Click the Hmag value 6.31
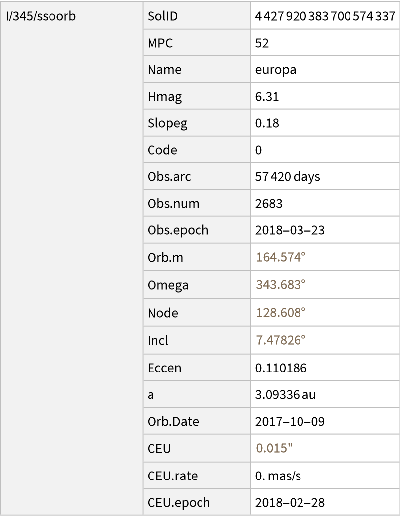The width and height of the screenshot is (400, 532). point(267,97)
